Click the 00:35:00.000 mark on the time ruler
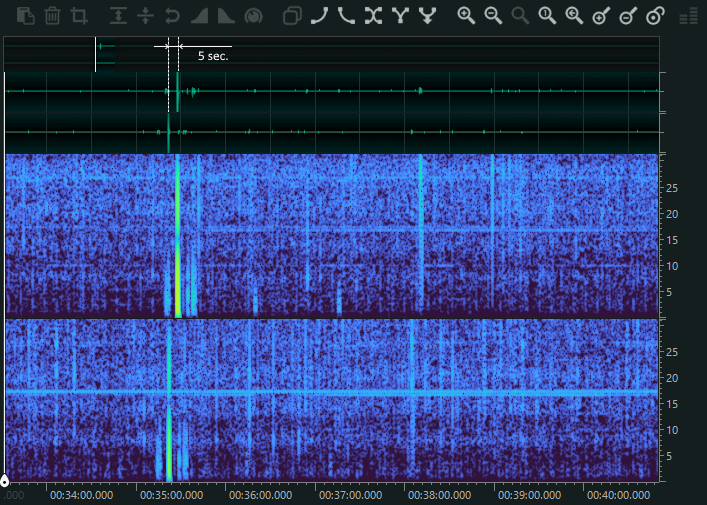The width and height of the screenshot is (707, 505). pos(170,494)
